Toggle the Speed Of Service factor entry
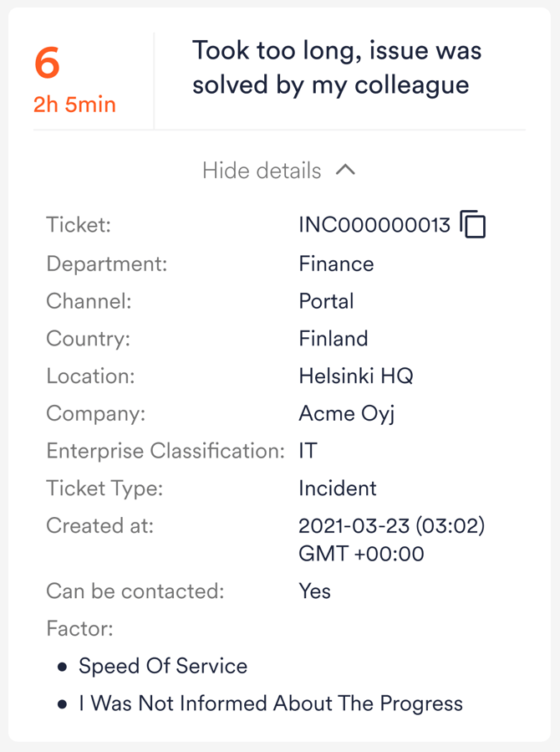This screenshot has width=560, height=752. coord(162,666)
